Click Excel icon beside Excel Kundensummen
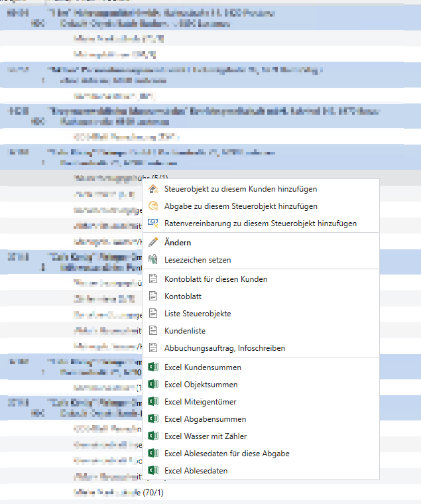421x504 pixels. click(x=153, y=367)
